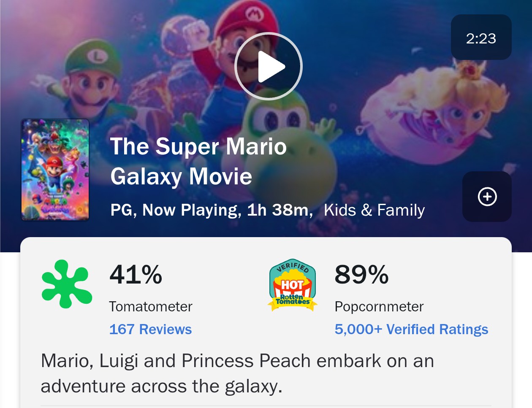Image resolution: width=532 pixels, height=408 pixels.
Task: View the 5,000+ Verified Ratings link
Action: pos(411,329)
